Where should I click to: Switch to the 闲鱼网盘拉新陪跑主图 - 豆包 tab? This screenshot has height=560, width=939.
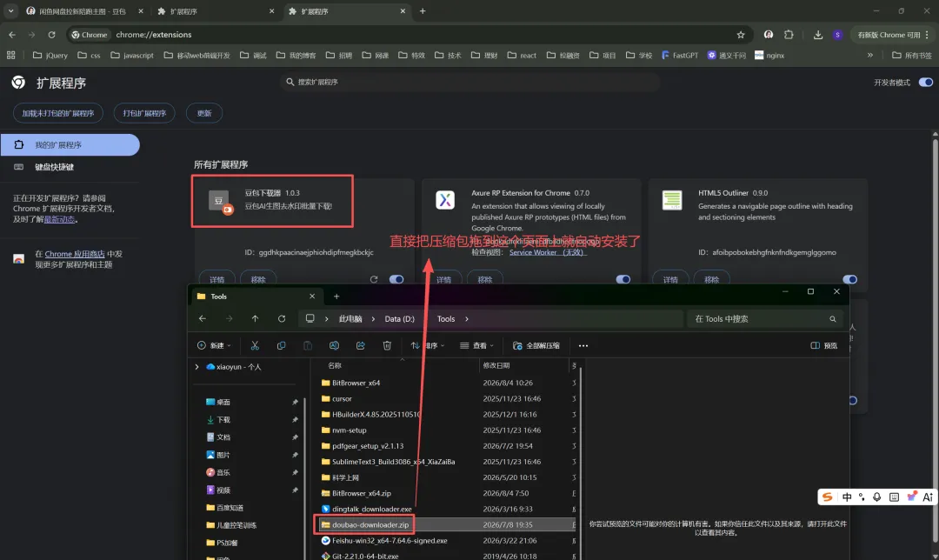(x=83, y=11)
